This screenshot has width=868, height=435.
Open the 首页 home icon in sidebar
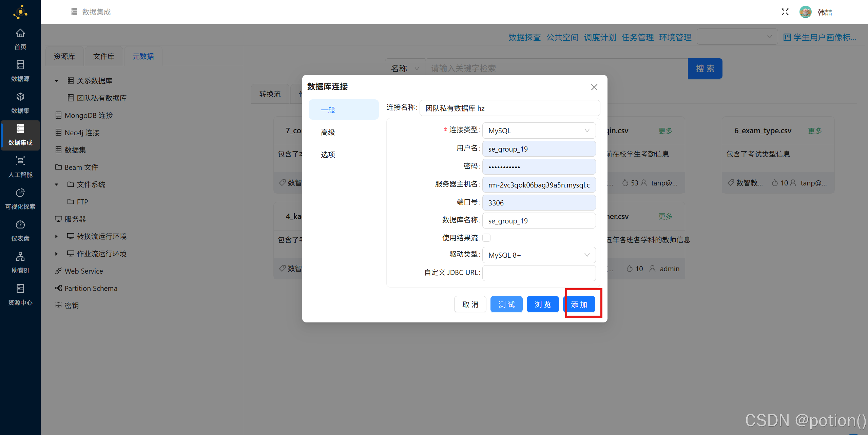[20, 33]
